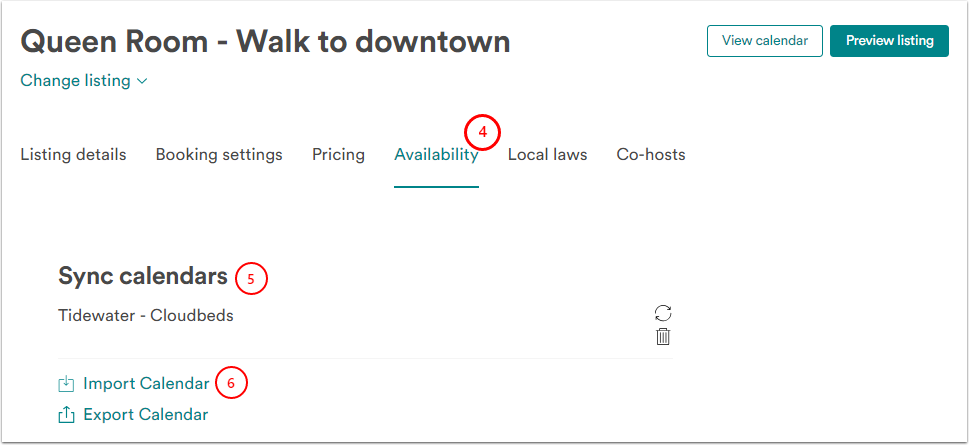Click the red step 6 marker

point(230,382)
